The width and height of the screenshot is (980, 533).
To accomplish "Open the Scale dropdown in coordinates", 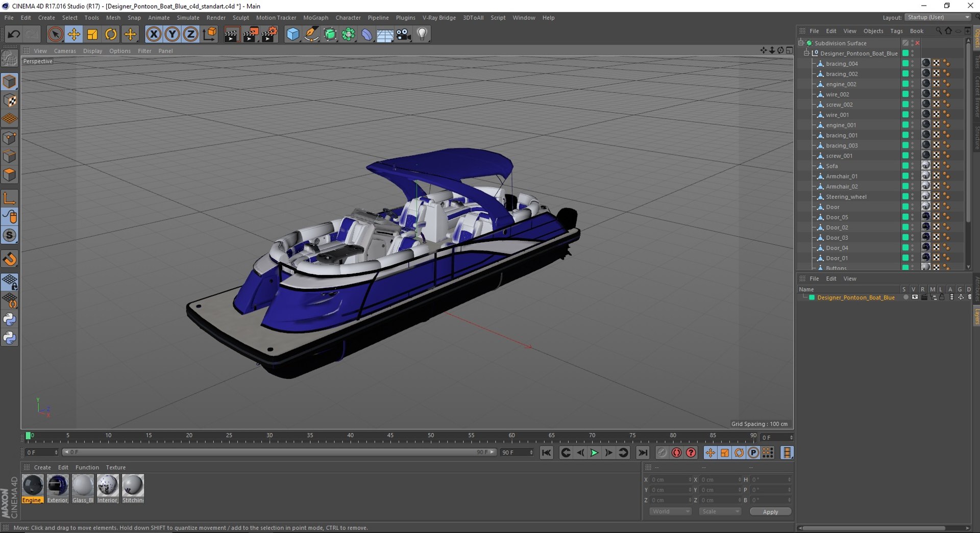I will [720, 512].
